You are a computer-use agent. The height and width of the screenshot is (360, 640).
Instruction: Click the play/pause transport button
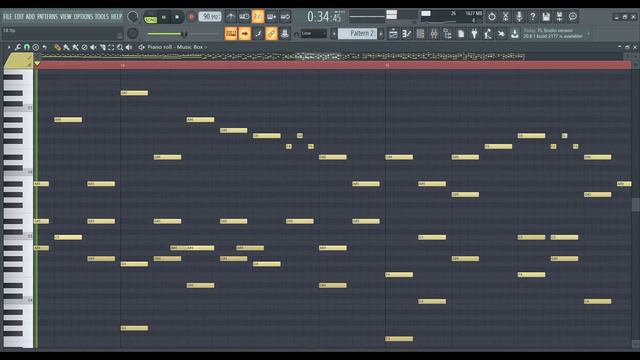click(164, 17)
